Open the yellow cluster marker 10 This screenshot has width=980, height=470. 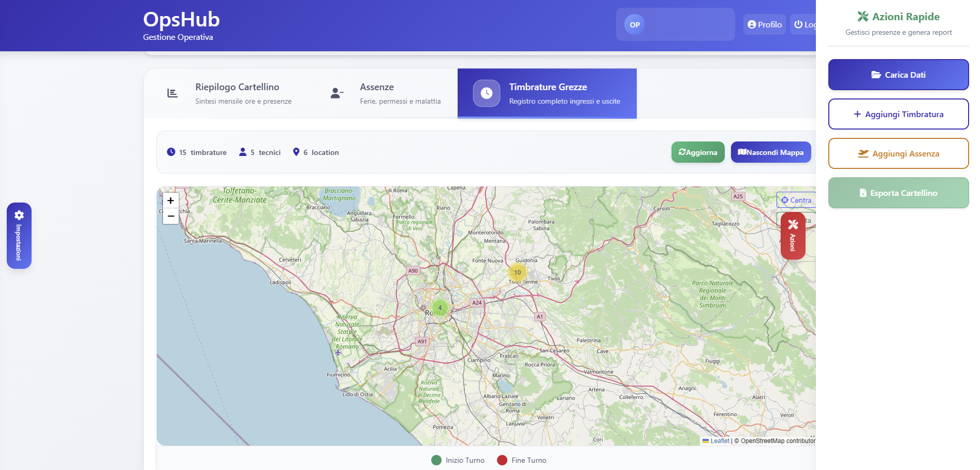point(517,272)
